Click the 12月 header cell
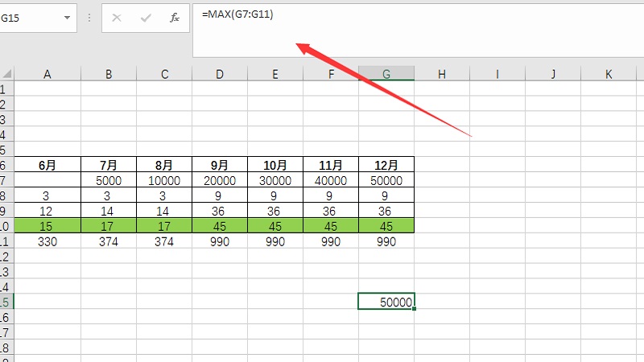Screen dimensions: 644x362 point(386,166)
